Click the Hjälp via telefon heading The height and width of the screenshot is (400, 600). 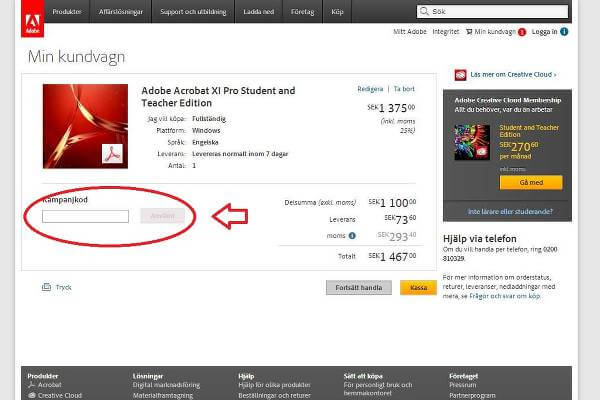pyautogui.click(x=479, y=239)
